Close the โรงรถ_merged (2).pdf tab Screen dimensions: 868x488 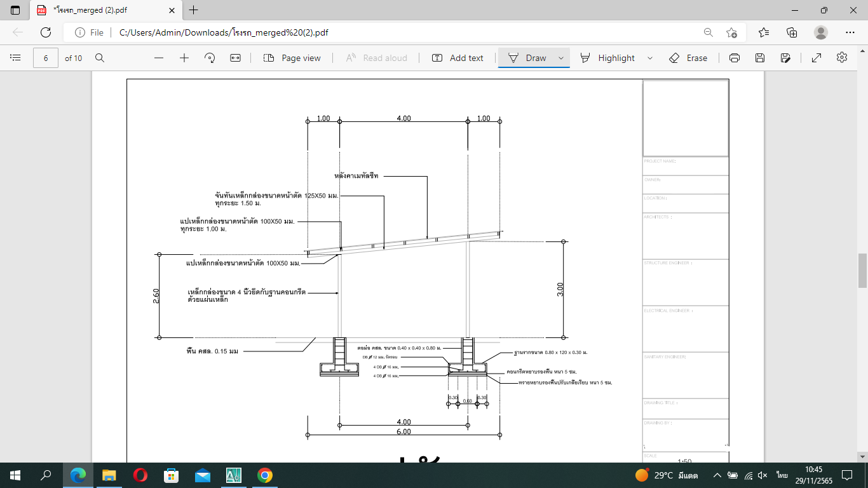172,10
